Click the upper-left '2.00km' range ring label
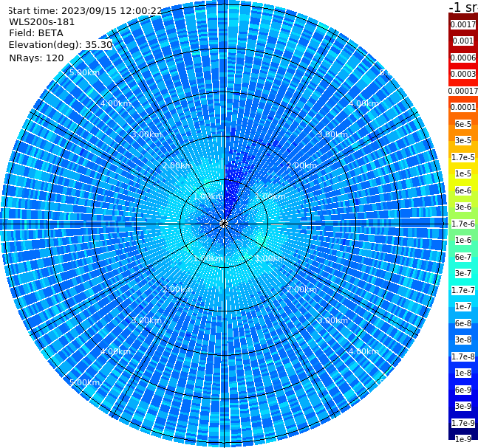The image size is (478, 448). pos(177,165)
